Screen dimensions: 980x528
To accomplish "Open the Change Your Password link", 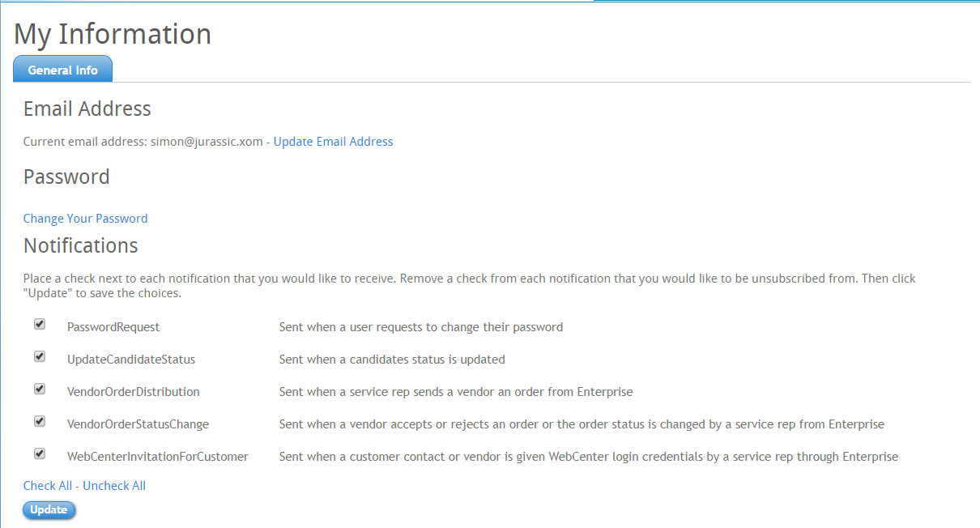I will tap(85, 219).
